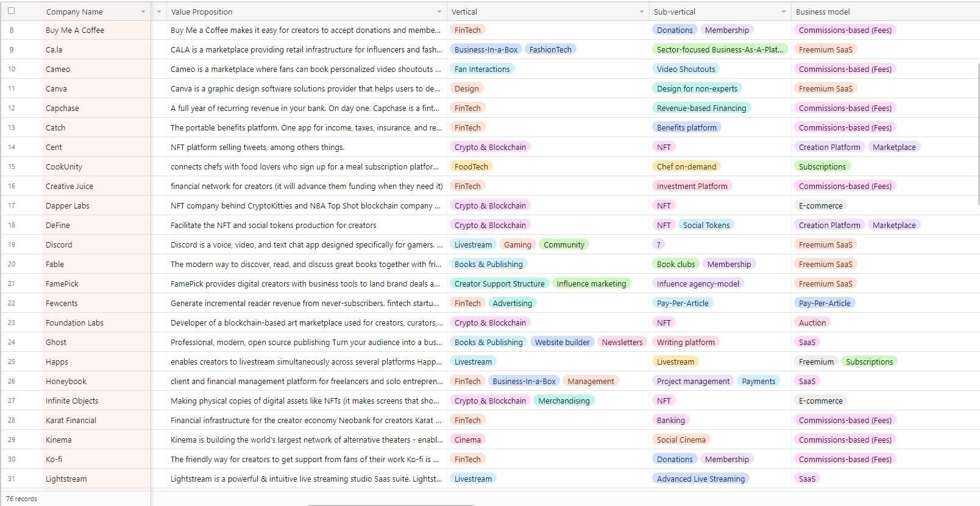Click the Gaming tag in Discord row
The image size is (980, 506).
[517, 244]
